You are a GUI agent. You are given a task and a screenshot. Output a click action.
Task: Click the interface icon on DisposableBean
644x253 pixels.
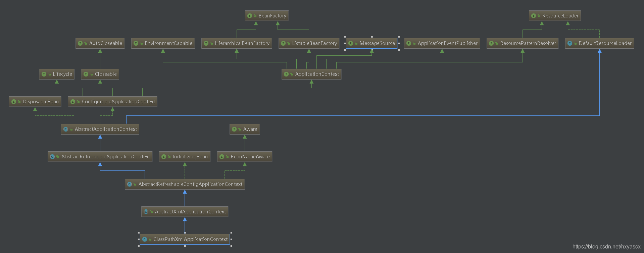(x=14, y=102)
